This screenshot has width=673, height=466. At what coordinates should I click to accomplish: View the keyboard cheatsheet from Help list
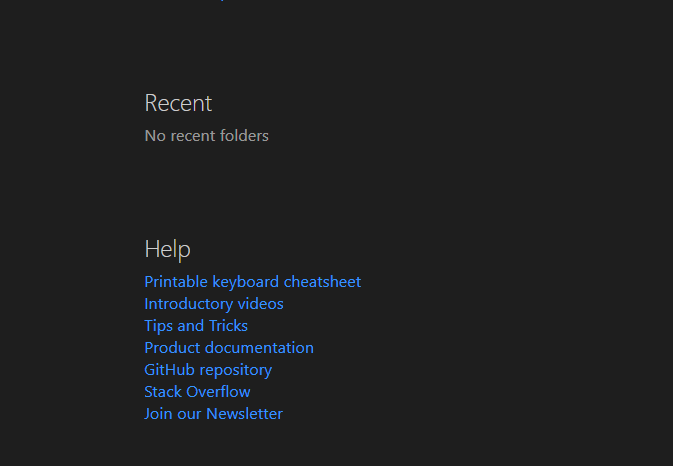point(252,282)
